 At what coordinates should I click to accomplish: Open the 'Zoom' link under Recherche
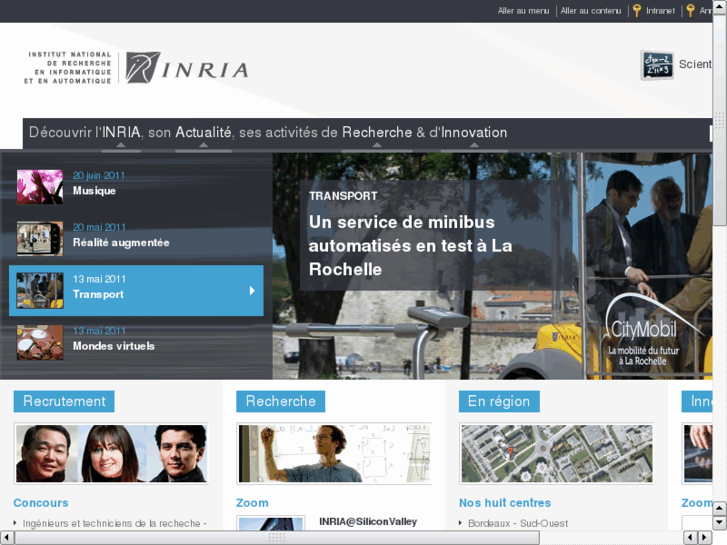pos(252,503)
